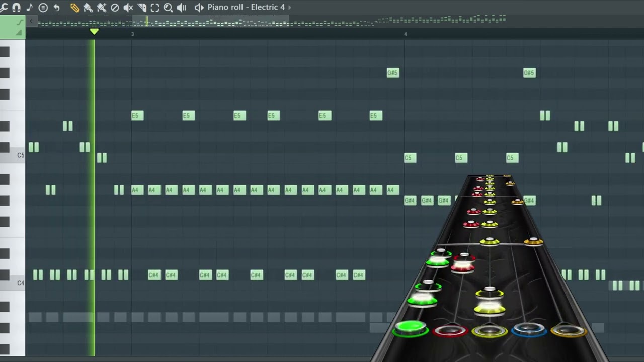The width and height of the screenshot is (644, 362).
Task: Select the last E5 note before bar 4
Action: [x=376, y=116]
